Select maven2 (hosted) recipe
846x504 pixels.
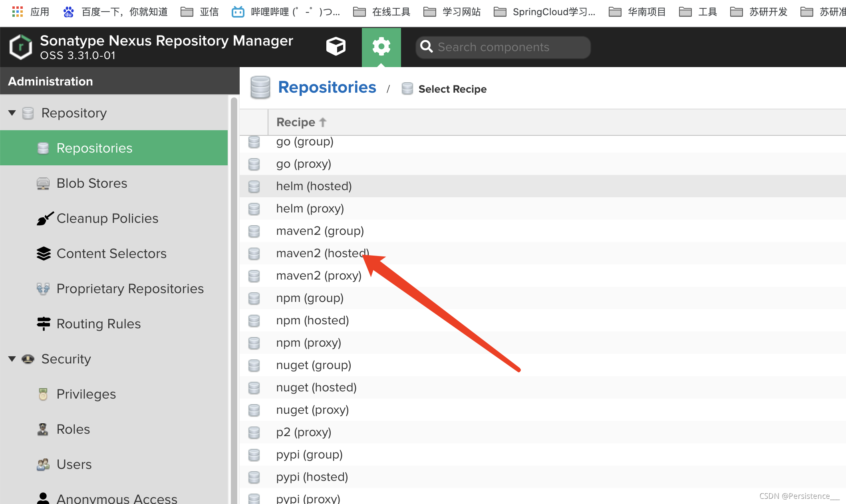tap(543, 254)
